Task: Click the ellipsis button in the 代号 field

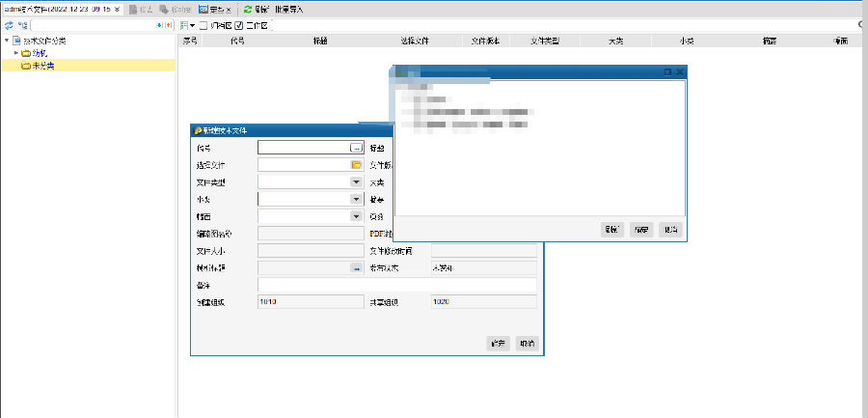Action: tap(357, 148)
